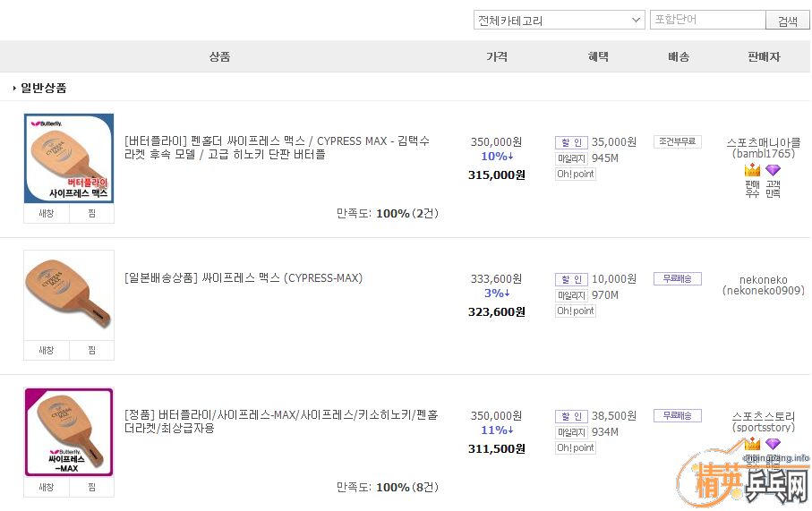Focus the 포함단어 search input field
Image resolution: width=812 pixels, height=511 pixels.
pos(707,20)
